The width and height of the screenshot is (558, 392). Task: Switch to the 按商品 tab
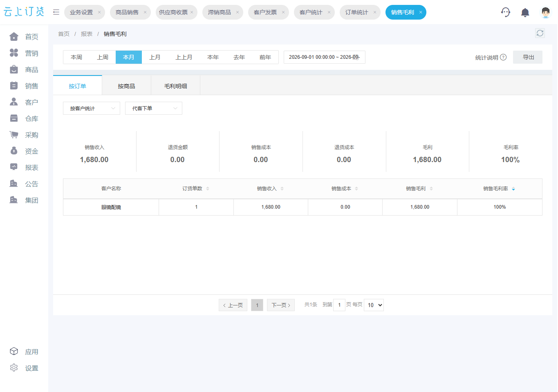click(126, 86)
